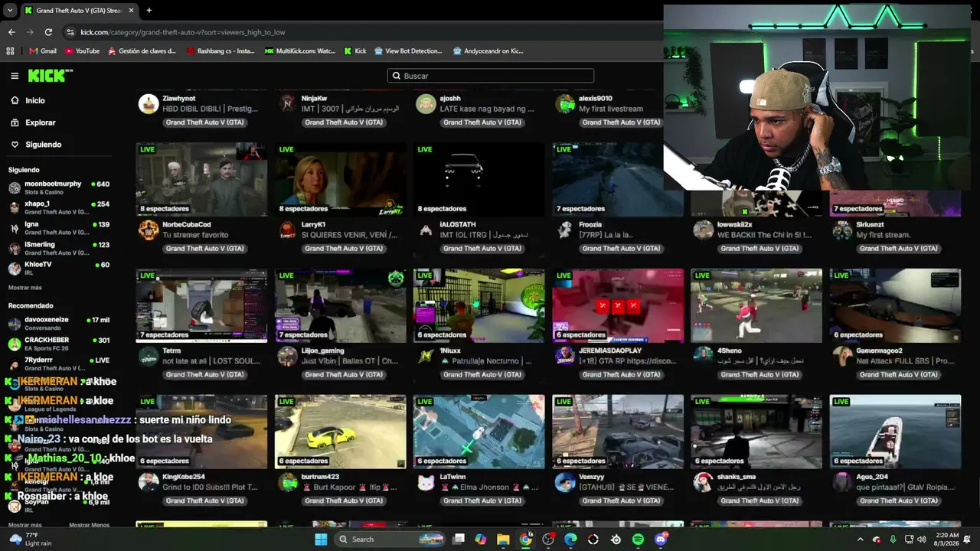Click Liljoe_gaming's channel avatar
Image resolution: width=980 pixels, height=551 pixels.
287,357
